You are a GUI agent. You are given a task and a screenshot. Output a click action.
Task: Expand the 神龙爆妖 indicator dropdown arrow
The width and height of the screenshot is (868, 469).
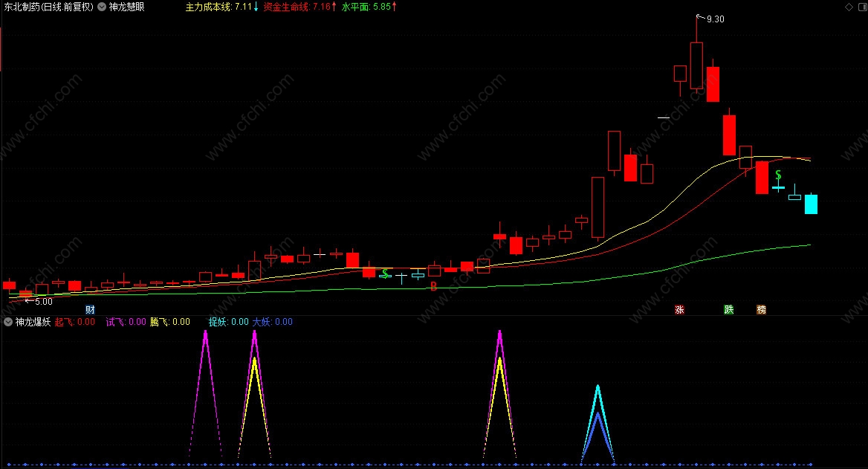[x=8, y=322]
